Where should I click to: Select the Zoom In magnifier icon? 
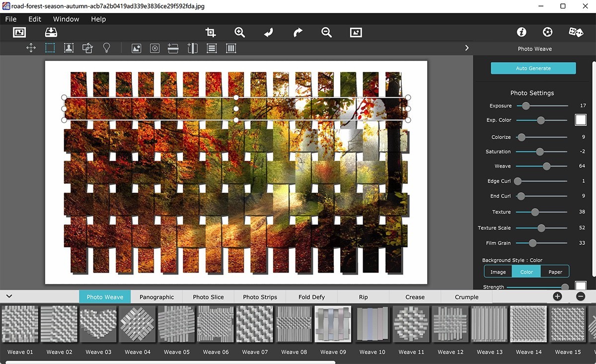[x=239, y=32]
